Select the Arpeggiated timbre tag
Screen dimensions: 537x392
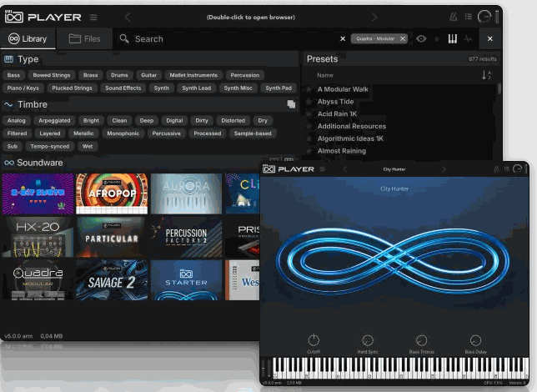54,121
